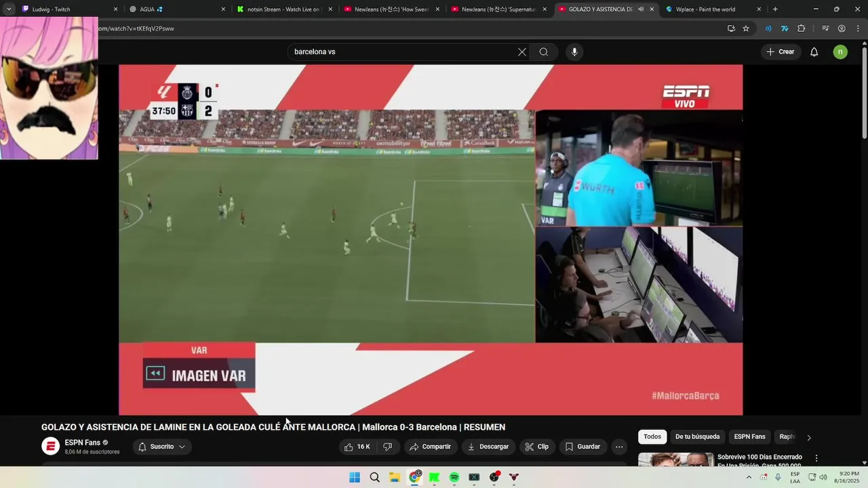
Task: Click Chrome icon in taskbar
Action: 414,477
